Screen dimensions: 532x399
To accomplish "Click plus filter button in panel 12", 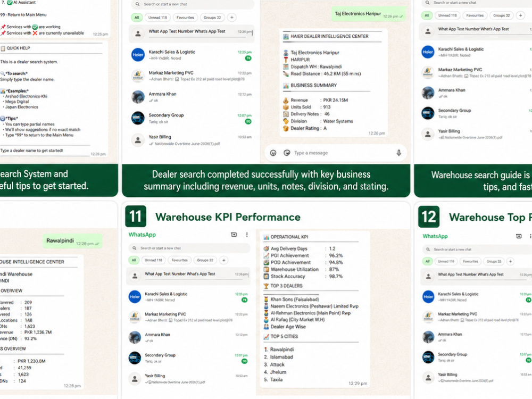I will 510,261.
